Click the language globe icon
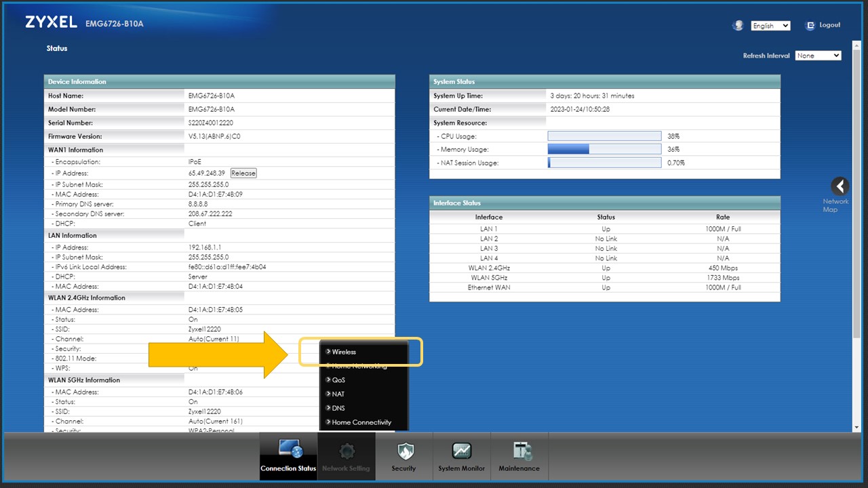The image size is (868, 488). click(738, 26)
